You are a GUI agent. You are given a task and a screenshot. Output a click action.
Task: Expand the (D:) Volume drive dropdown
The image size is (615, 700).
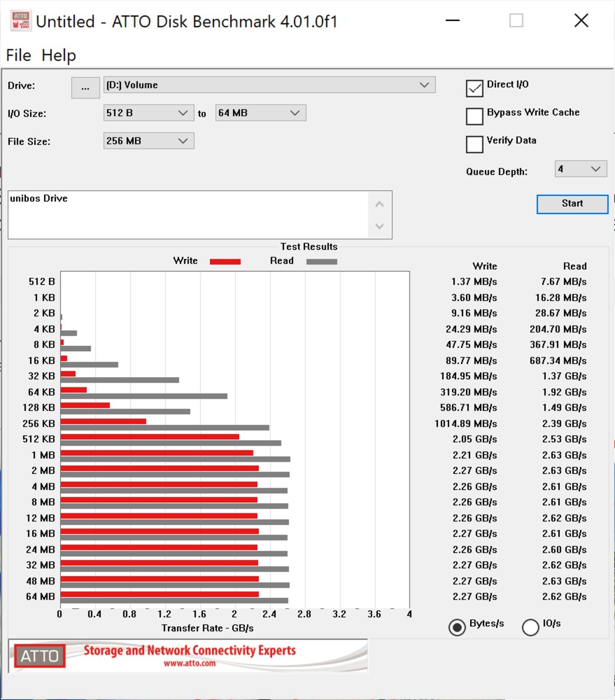tap(270, 85)
